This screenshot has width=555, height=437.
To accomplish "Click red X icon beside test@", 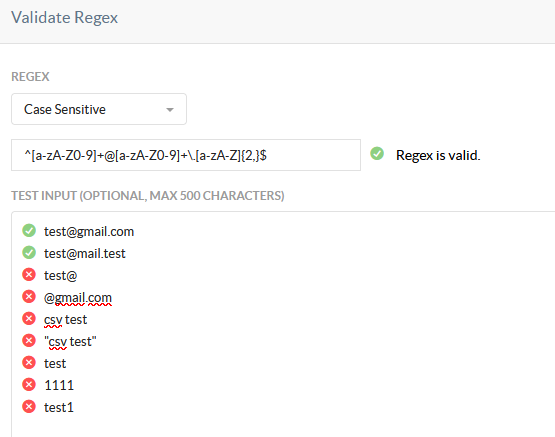I will point(29,275).
